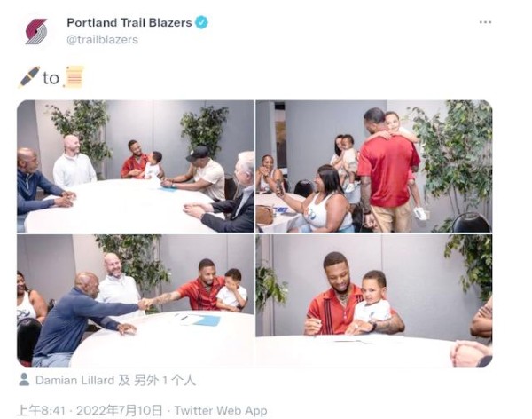This screenshot has width=532, height=419.
Task: Click the Portland Trail Blazers display name
Action: pos(129,22)
